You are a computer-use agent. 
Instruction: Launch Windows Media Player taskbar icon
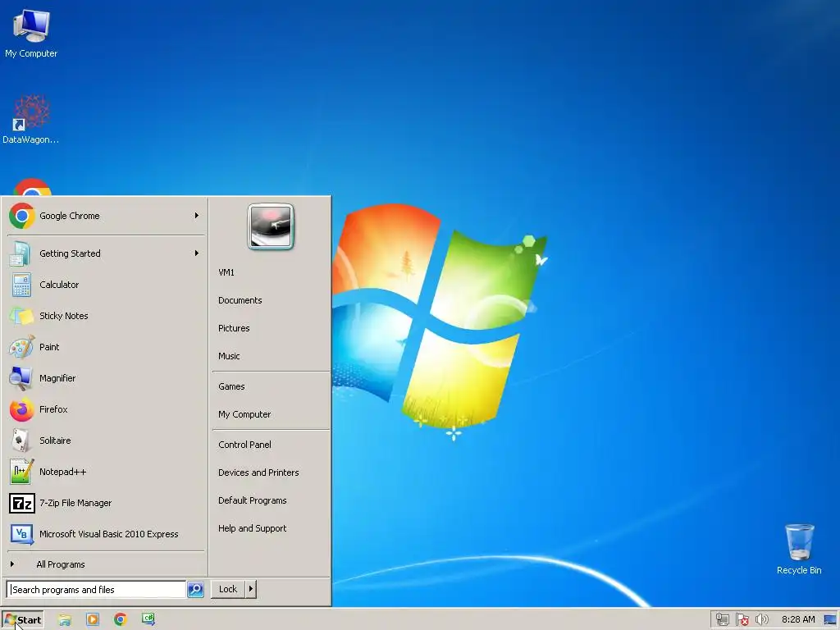[93, 620]
